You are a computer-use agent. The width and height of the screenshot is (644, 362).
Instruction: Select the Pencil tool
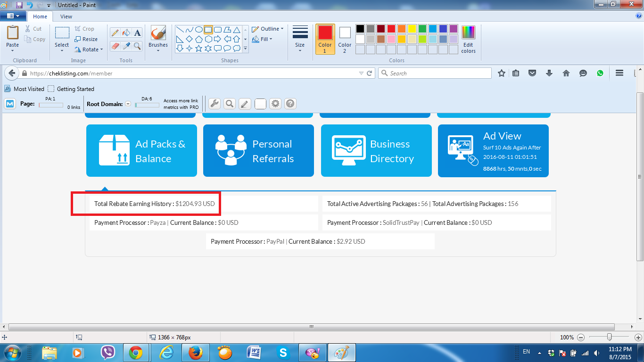tap(115, 33)
